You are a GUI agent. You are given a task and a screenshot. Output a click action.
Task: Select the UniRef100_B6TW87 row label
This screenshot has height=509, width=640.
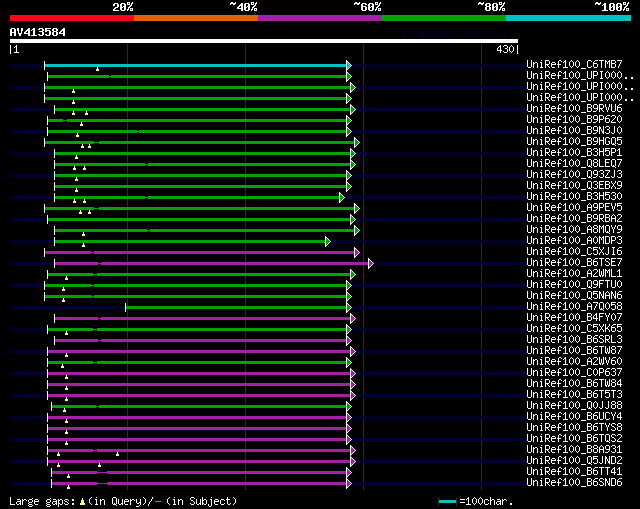tap(574, 351)
